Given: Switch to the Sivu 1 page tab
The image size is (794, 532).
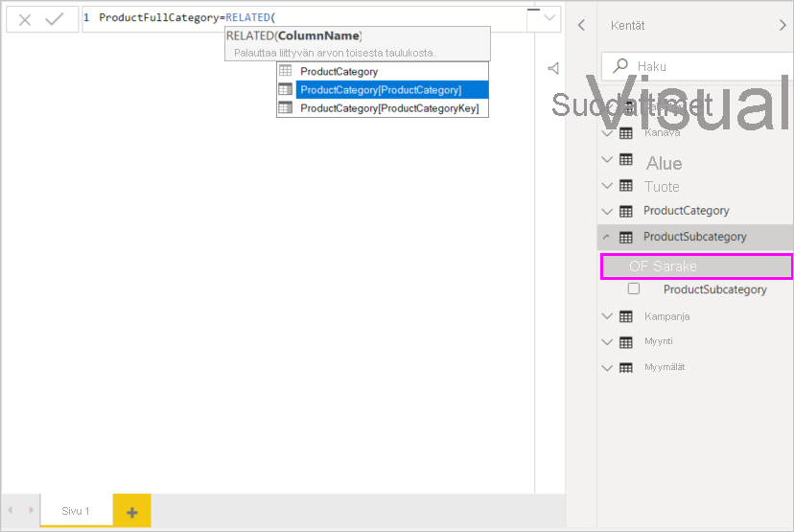Looking at the screenshot, I should pos(76,511).
